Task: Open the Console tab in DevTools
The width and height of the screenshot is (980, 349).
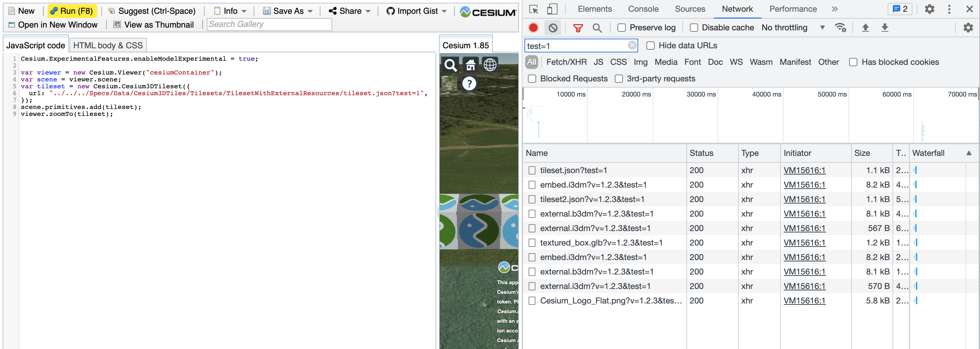Action: point(643,9)
